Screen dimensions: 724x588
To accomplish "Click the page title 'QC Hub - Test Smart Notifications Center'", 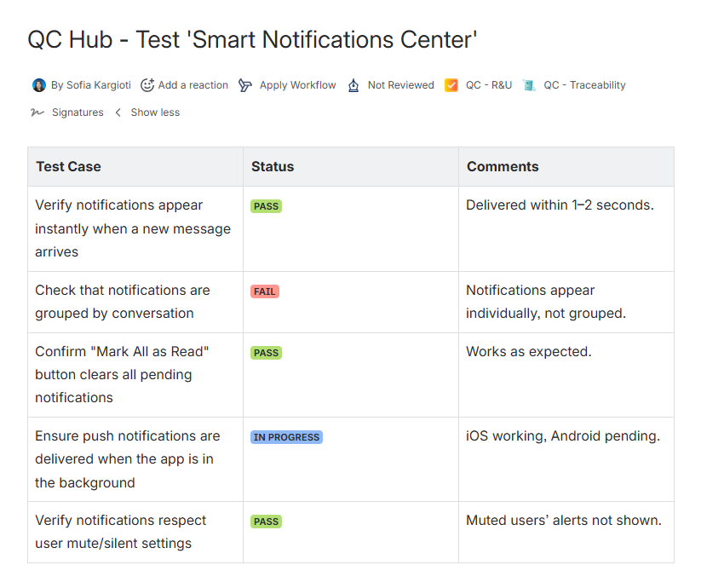I will tap(252, 39).
